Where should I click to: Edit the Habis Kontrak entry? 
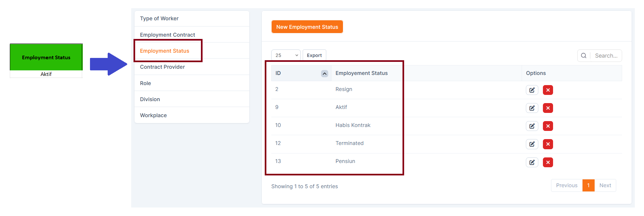532,126
